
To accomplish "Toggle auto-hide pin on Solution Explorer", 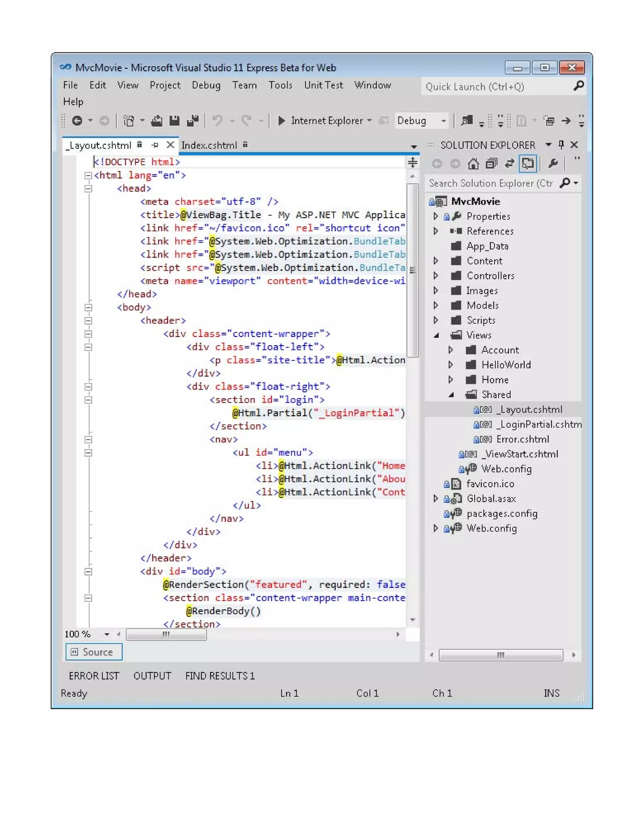I will [x=561, y=145].
